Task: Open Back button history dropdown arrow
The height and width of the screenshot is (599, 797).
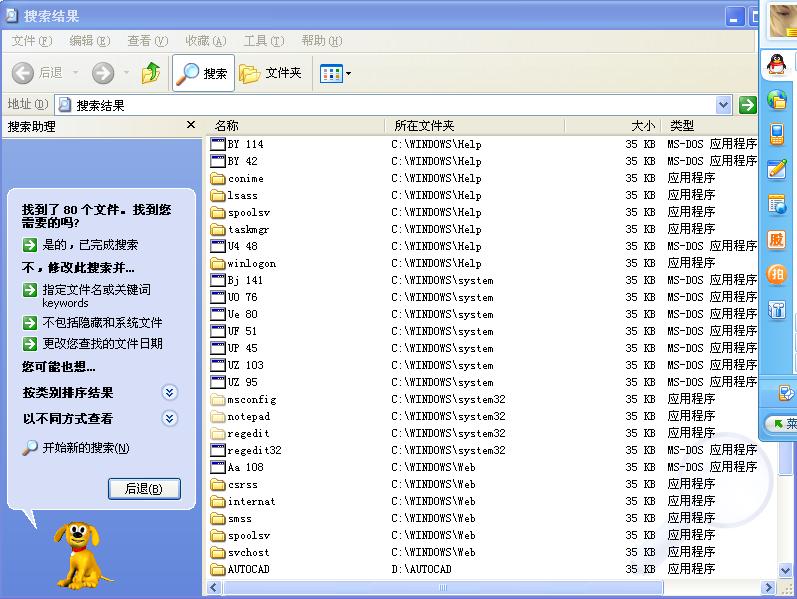Action: (x=75, y=73)
